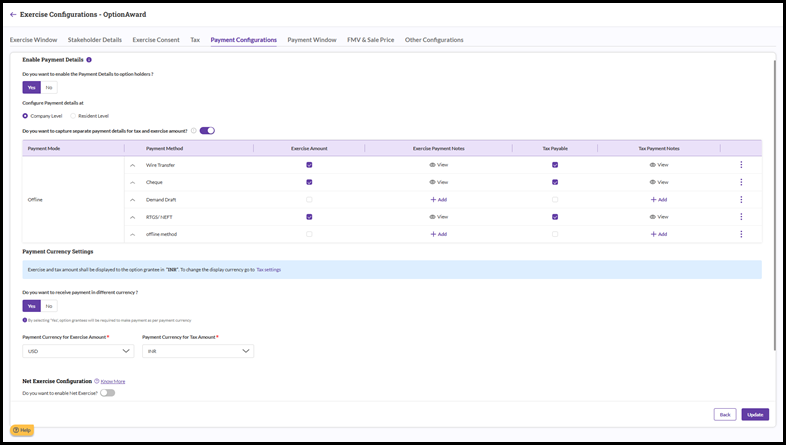Add tax payment notes for Demand Draft
The width and height of the screenshot is (786, 445).
[659, 199]
